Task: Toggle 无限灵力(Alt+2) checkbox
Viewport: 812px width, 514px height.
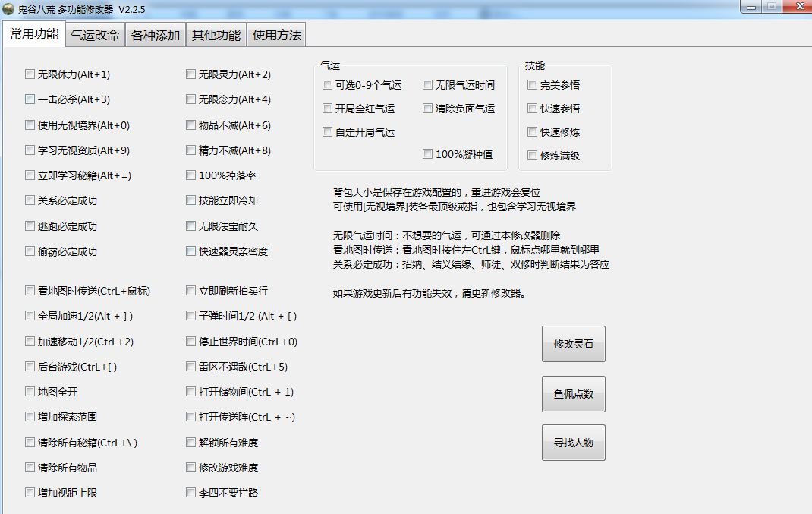Action: (x=191, y=74)
